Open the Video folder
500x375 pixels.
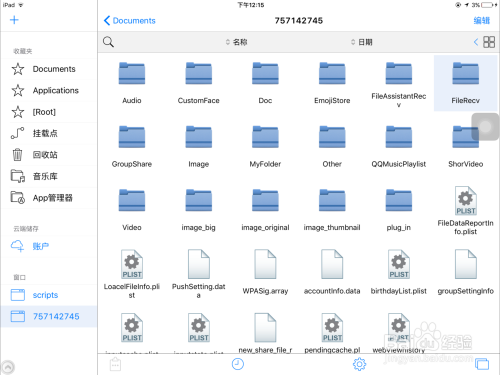click(x=132, y=210)
